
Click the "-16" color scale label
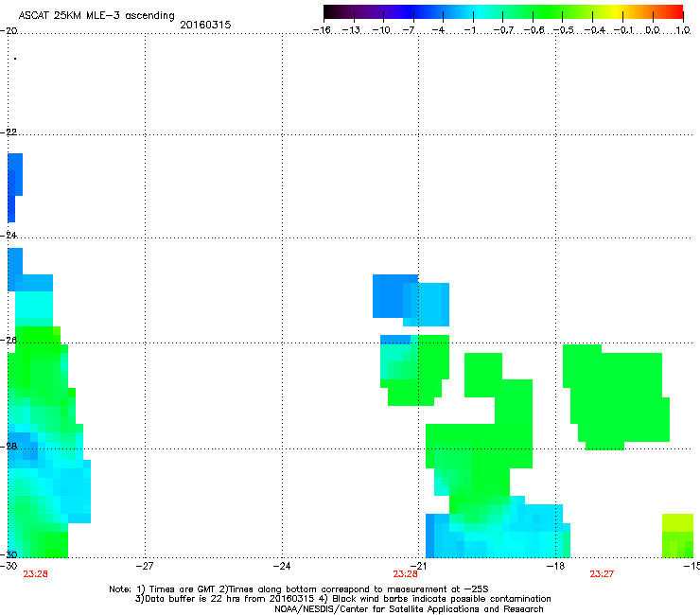click(x=322, y=30)
